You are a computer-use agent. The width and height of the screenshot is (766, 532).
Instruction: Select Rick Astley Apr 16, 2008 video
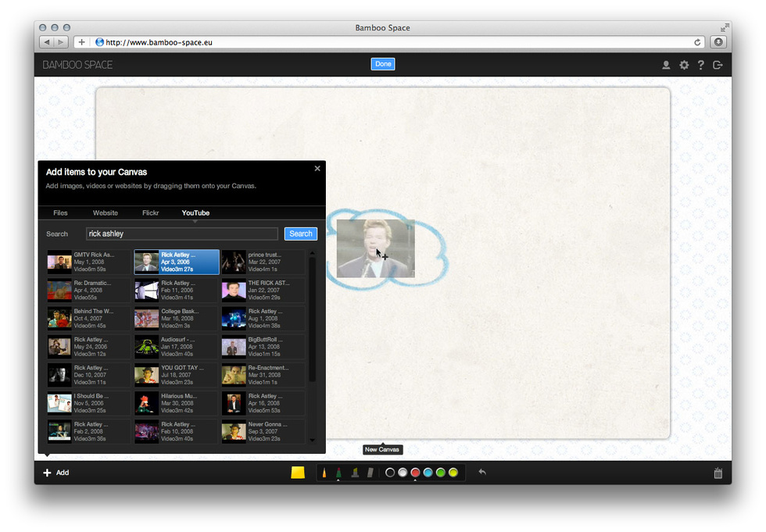263,404
